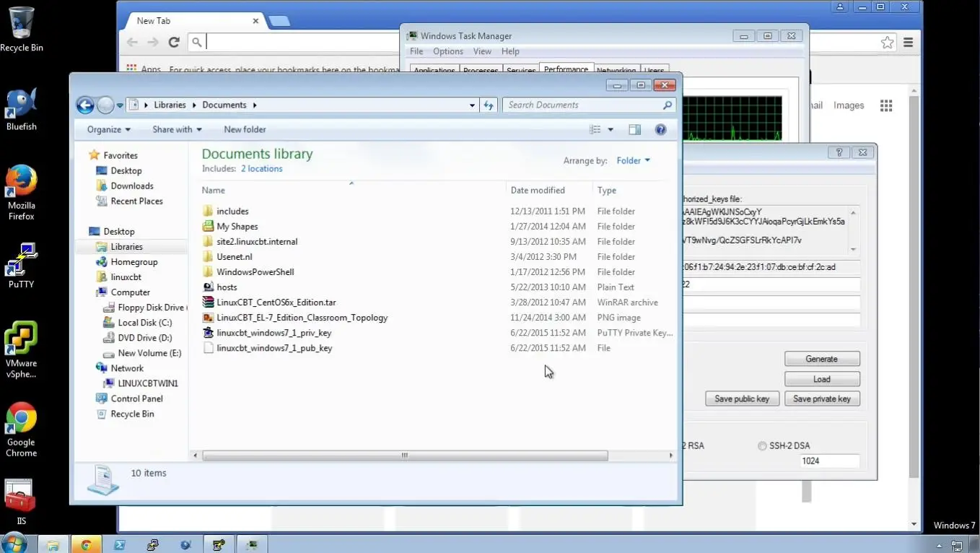980x553 pixels.
Task: Open the Chrome menu hamburger icon
Action: (x=909, y=43)
